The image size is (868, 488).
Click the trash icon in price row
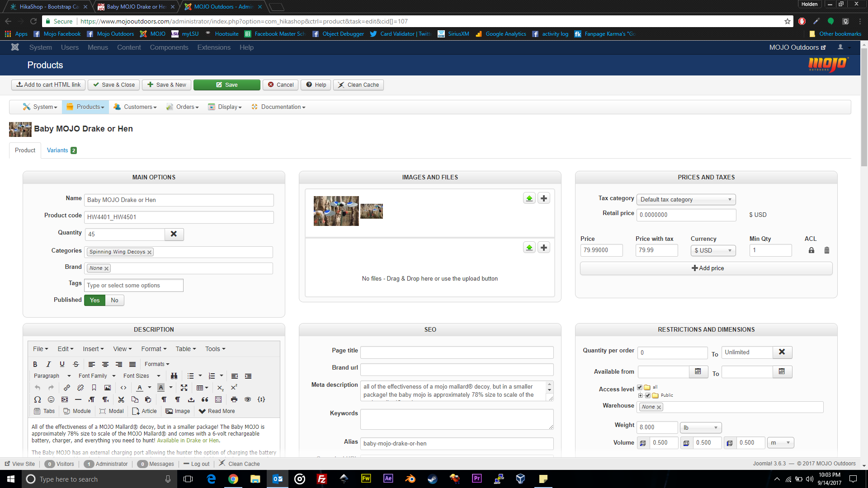tap(827, 250)
